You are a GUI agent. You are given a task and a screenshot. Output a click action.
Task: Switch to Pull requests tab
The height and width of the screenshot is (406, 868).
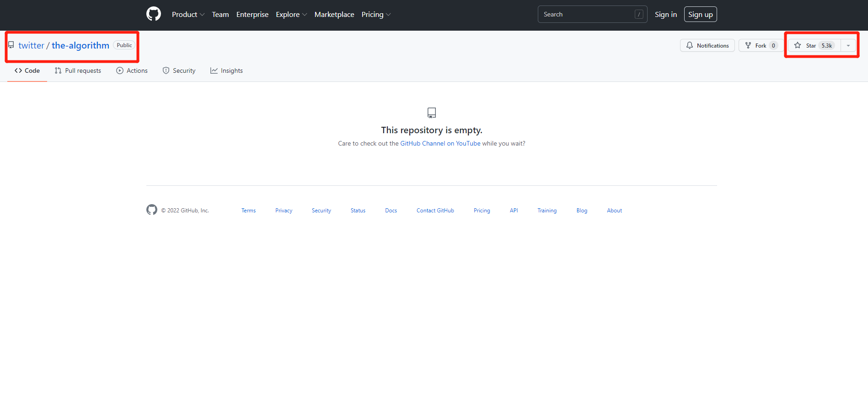[x=78, y=70]
